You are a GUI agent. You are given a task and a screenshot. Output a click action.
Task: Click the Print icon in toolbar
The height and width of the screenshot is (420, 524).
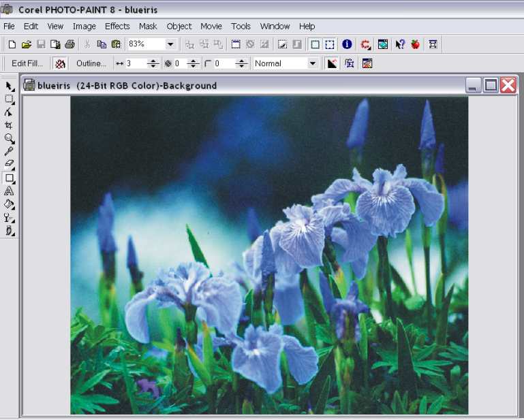tap(70, 44)
